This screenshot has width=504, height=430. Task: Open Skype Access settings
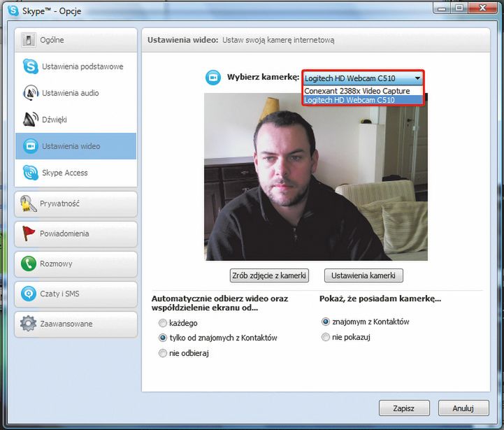coord(76,173)
